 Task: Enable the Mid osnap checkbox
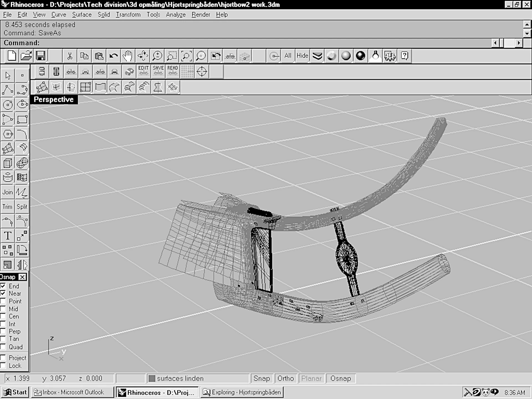point(3,309)
